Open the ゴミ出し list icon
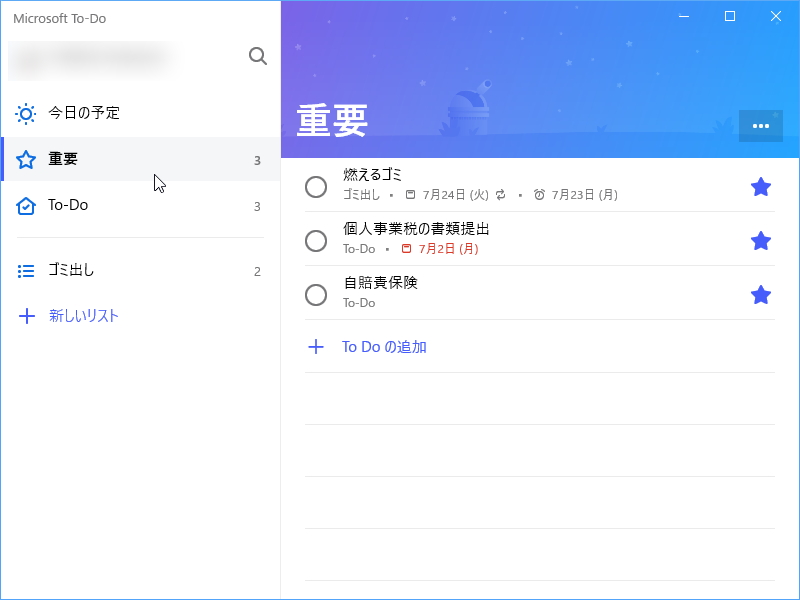The image size is (800, 600). coord(25,270)
